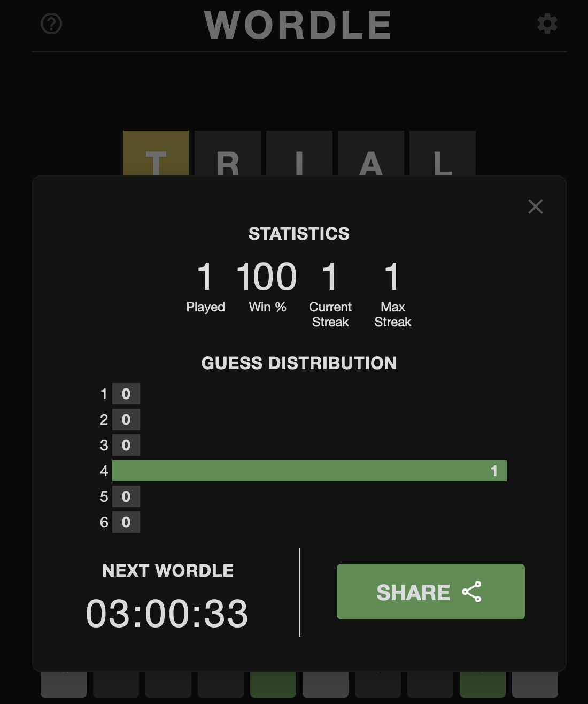This screenshot has height=704, width=588.
Task: Click the zero bar for 5 guesses
Action: coord(126,496)
